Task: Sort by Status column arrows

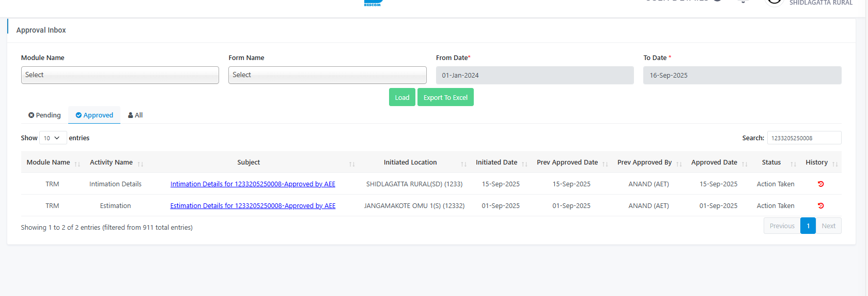Action: coord(793,164)
